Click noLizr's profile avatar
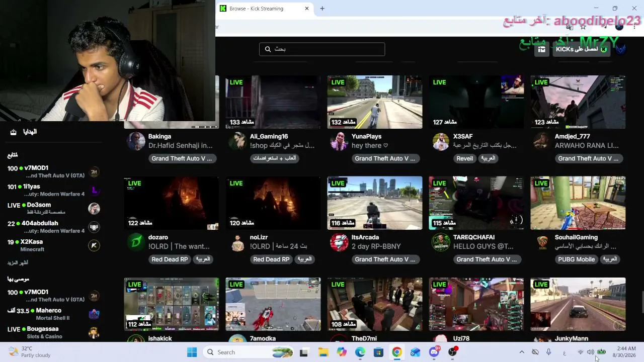The width and height of the screenshot is (644, 362). click(237, 242)
